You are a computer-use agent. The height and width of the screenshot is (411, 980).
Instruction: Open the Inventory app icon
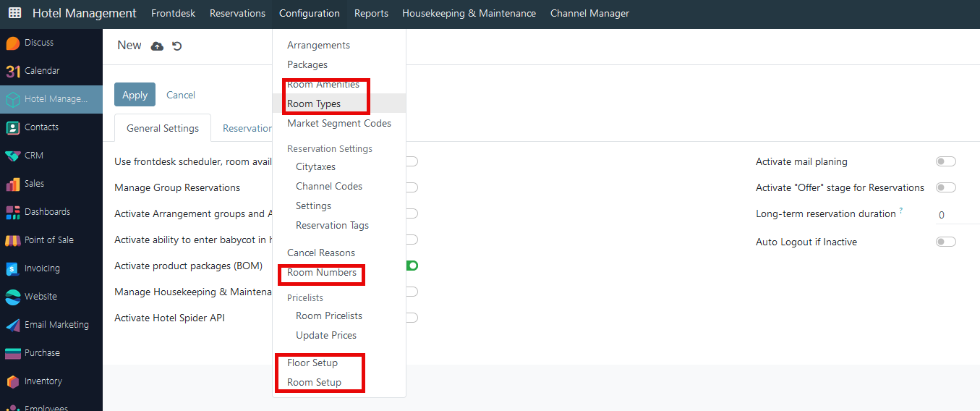click(x=12, y=381)
